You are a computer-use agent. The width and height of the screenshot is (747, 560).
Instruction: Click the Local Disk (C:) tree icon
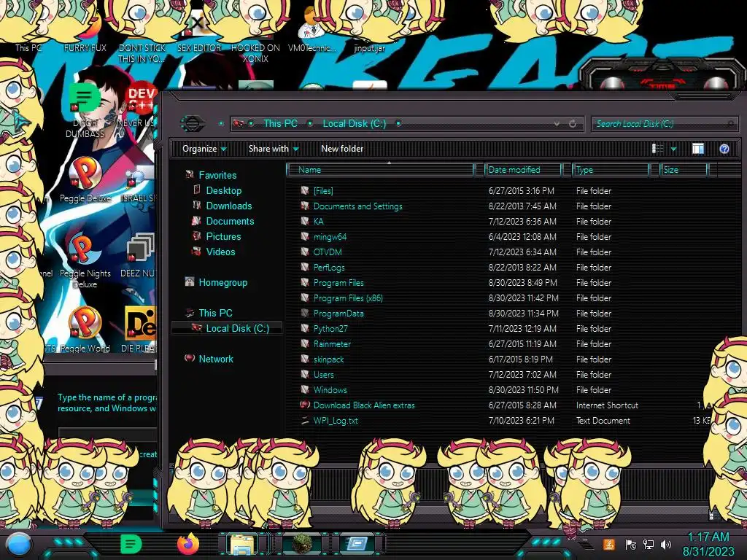coord(196,327)
